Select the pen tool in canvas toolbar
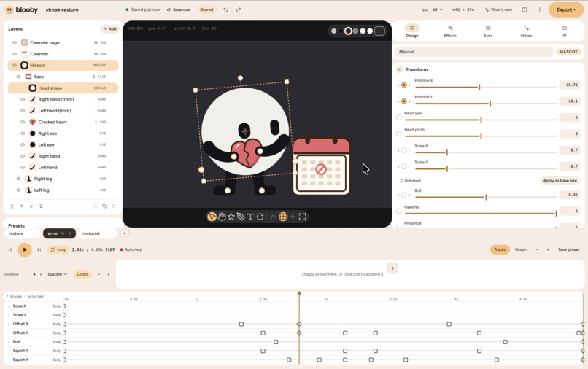This screenshot has height=369, width=588. (x=241, y=217)
